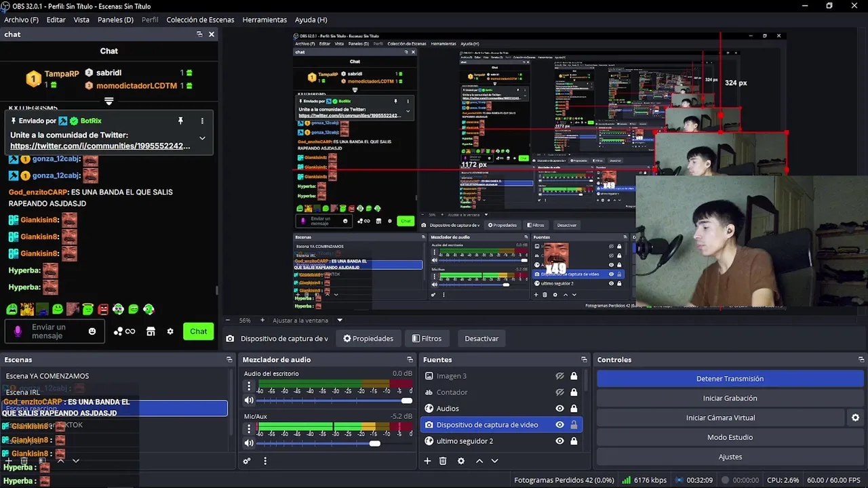Open Mic/Aux three-dot options menu
This screenshot has width=868, height=488.
[249, 429]
